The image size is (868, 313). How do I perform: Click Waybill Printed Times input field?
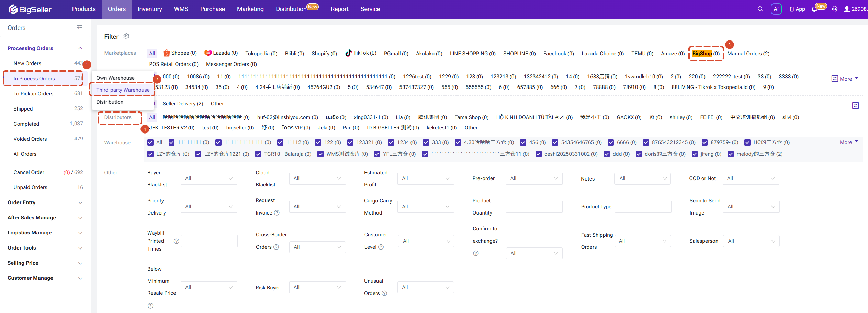coord(209,241)
